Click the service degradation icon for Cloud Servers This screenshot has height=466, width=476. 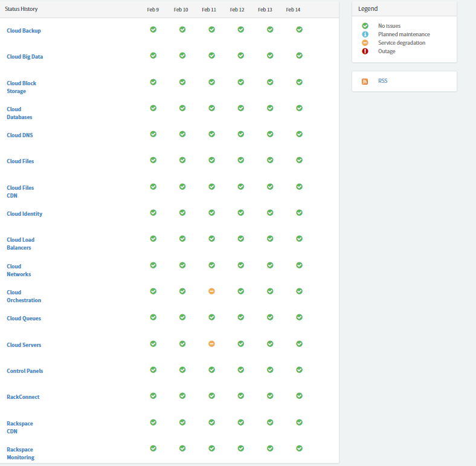(x=211, y=344)
